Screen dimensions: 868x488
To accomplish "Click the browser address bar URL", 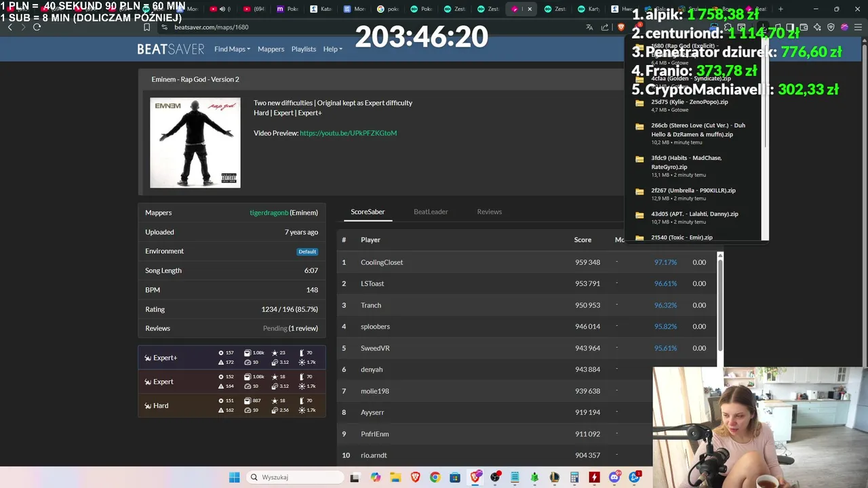I will (211, 27).
